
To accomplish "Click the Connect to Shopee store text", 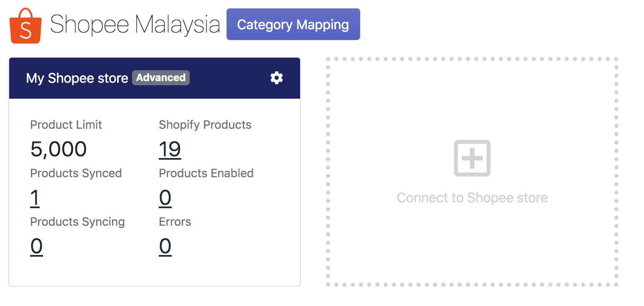I will pyautogui.click(x=472, y=198).
